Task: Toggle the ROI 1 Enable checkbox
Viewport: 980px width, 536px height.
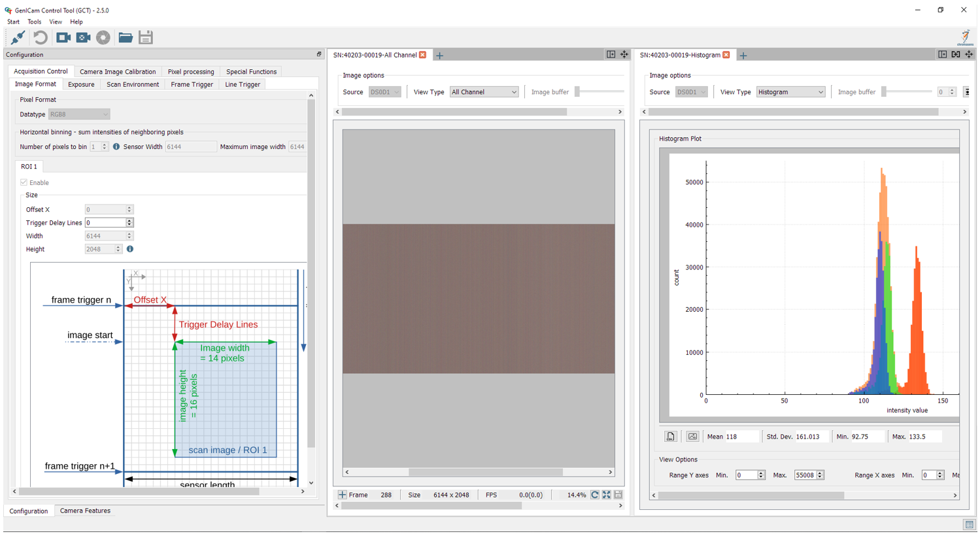Action: click(24, 183)
